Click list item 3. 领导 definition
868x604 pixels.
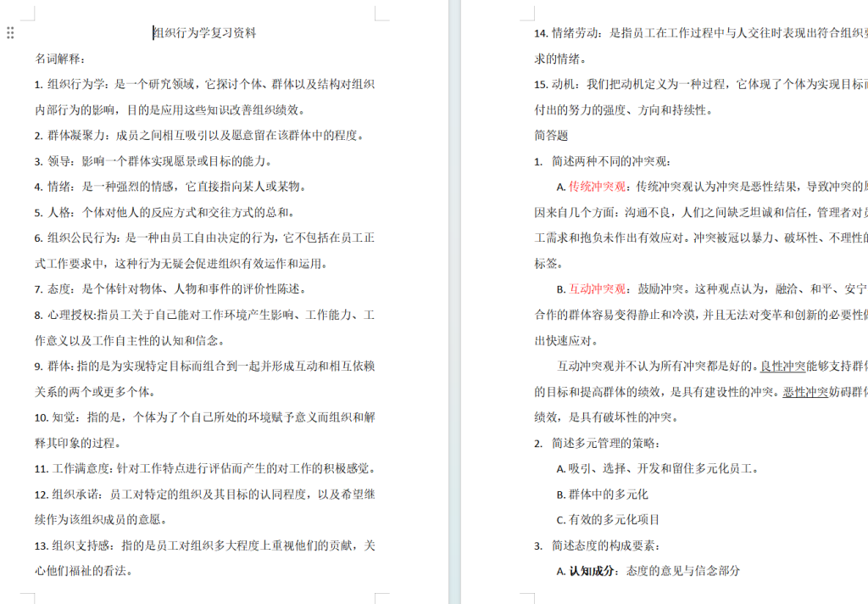coord(153,161)
